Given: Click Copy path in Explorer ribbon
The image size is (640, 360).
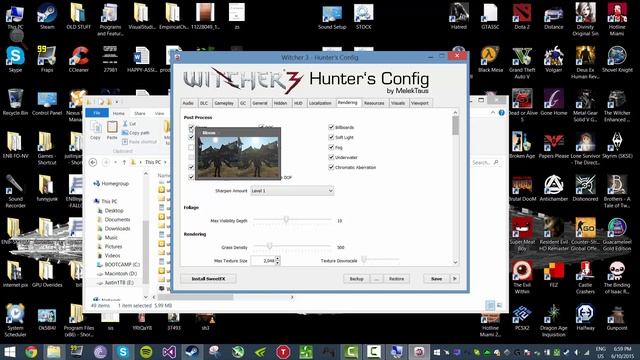Looking at the screenshot, I should 136,133.
